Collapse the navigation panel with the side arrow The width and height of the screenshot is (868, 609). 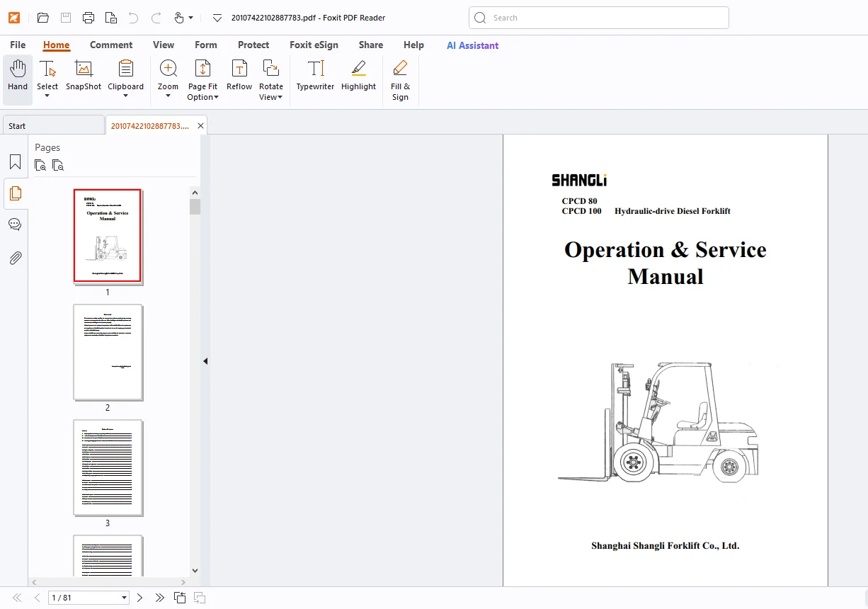point(205,360)
